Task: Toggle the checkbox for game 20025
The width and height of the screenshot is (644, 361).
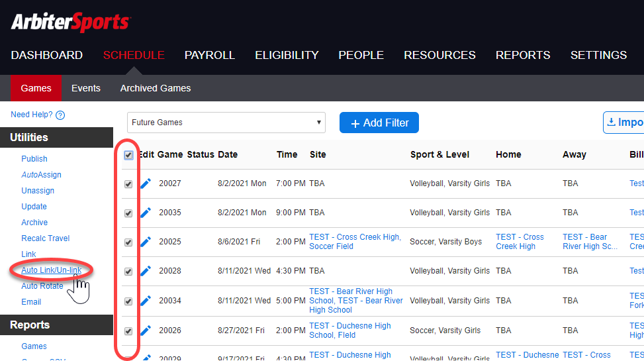Action: coord(128,242)
